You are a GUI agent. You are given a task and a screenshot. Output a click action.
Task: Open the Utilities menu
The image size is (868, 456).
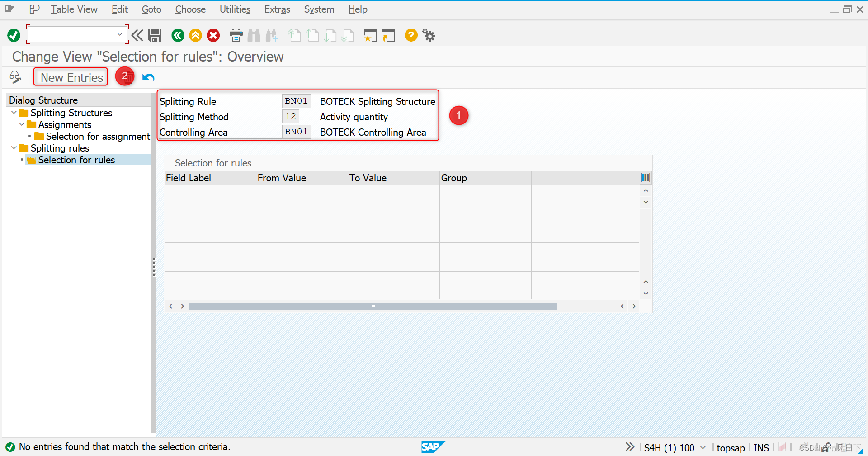[x=235, y=9]
